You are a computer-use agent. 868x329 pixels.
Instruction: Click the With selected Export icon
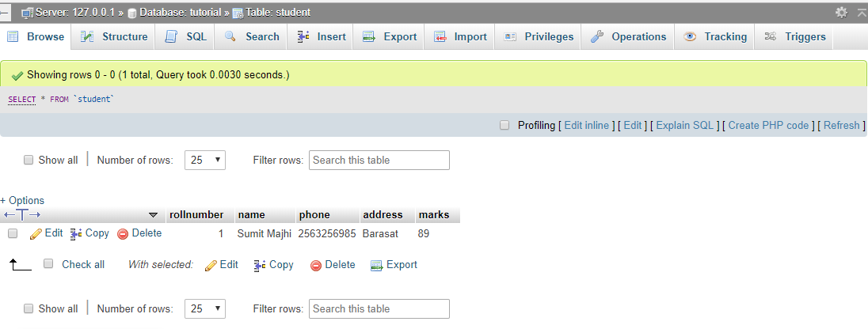[377, 266]
